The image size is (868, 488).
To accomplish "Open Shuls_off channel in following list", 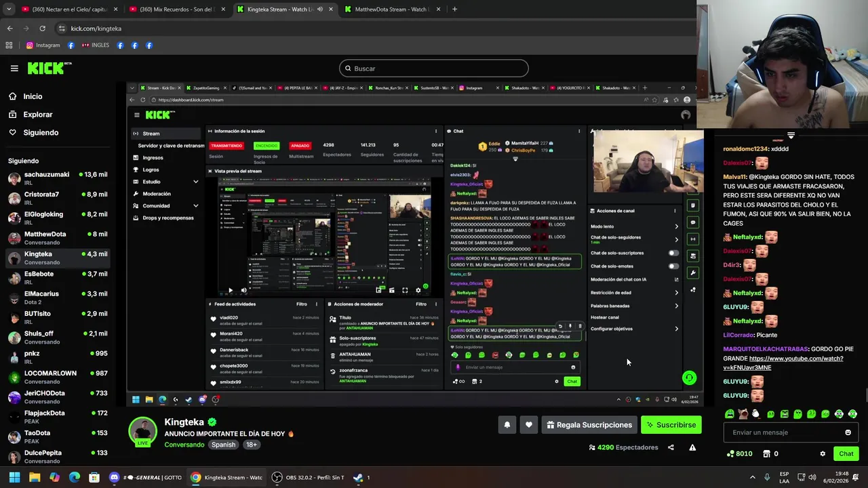I will point(58,337).
